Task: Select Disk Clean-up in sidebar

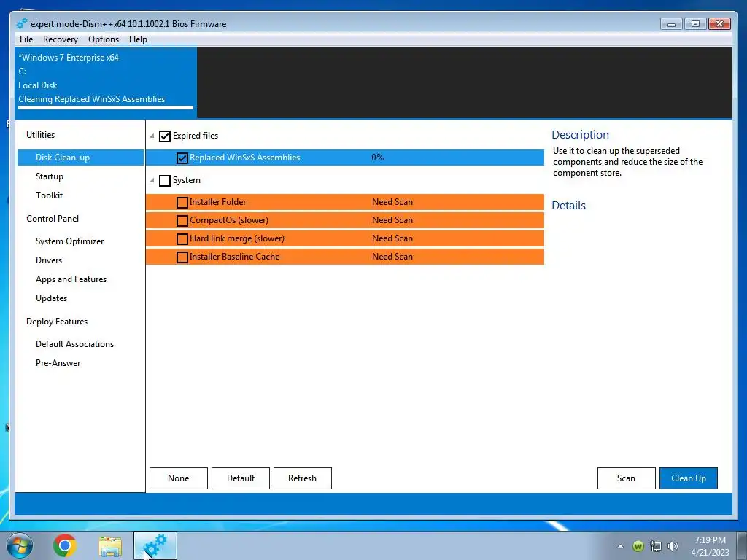Action: (80, 157)
